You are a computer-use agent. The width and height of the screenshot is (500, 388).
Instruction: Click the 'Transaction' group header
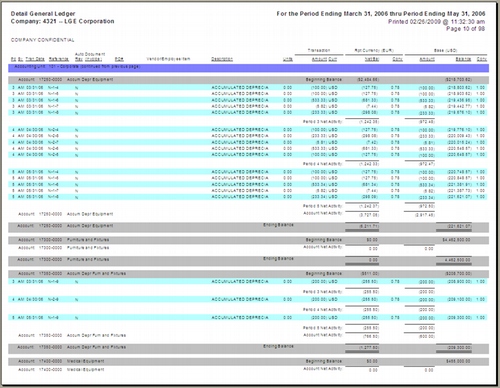click(x=319, y=50)
